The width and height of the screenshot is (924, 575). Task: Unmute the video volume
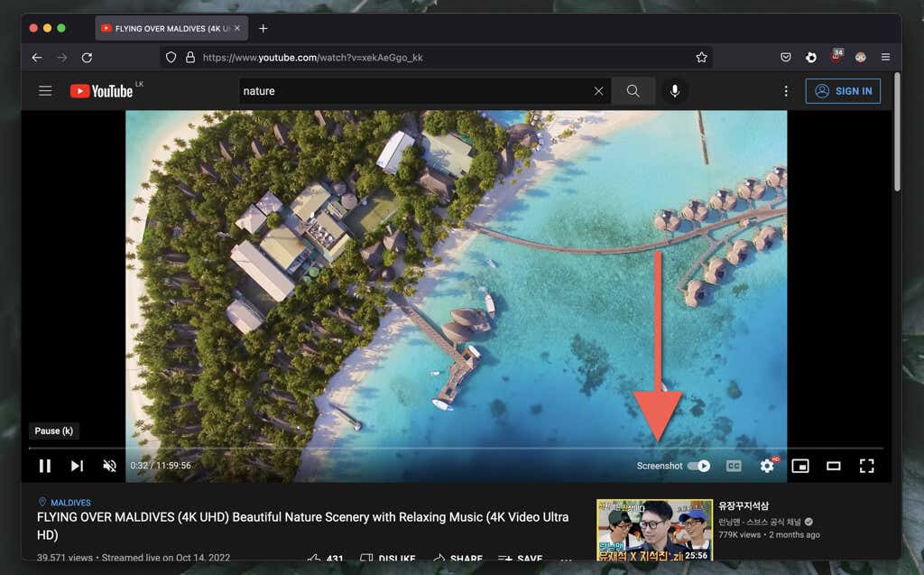click(109, 466)
